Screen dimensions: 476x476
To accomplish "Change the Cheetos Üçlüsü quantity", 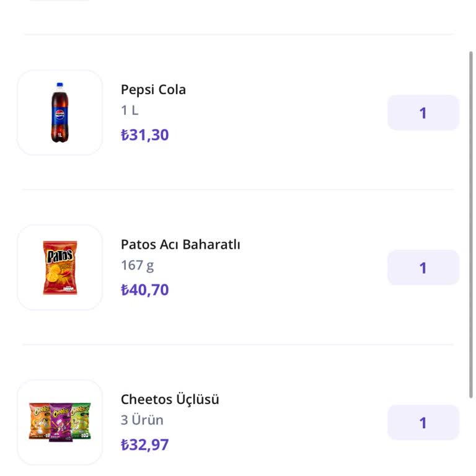I will (423, 423).
